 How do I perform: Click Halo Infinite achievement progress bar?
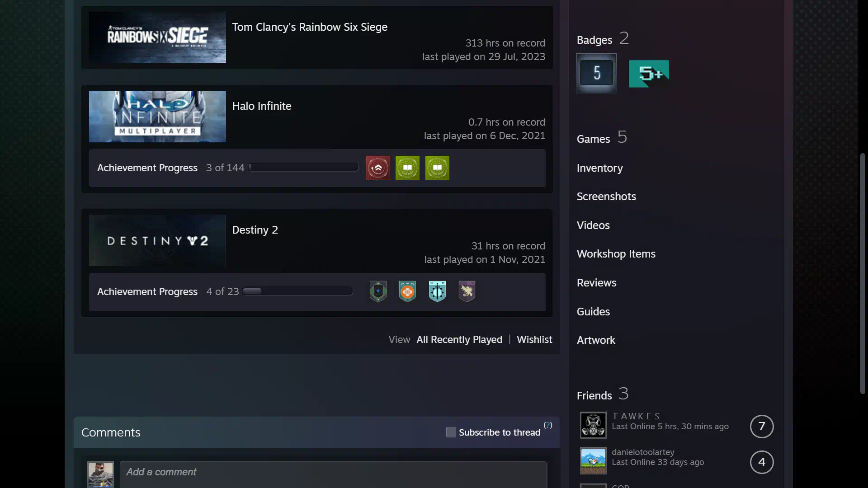click(303, 168)
